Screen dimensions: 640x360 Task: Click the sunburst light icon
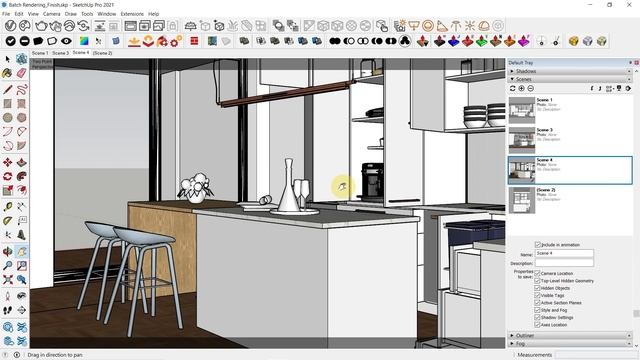[x=470, y=26]
